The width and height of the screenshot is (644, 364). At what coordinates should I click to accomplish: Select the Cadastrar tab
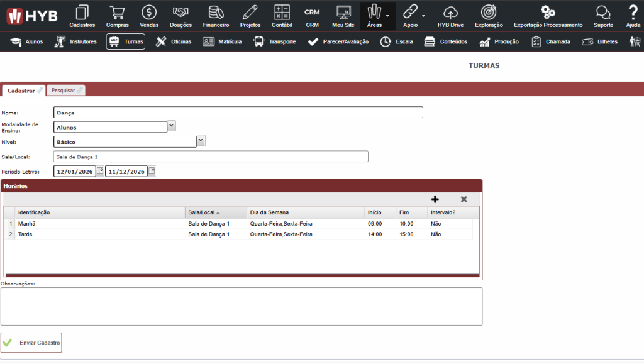[x=24, y=91]
